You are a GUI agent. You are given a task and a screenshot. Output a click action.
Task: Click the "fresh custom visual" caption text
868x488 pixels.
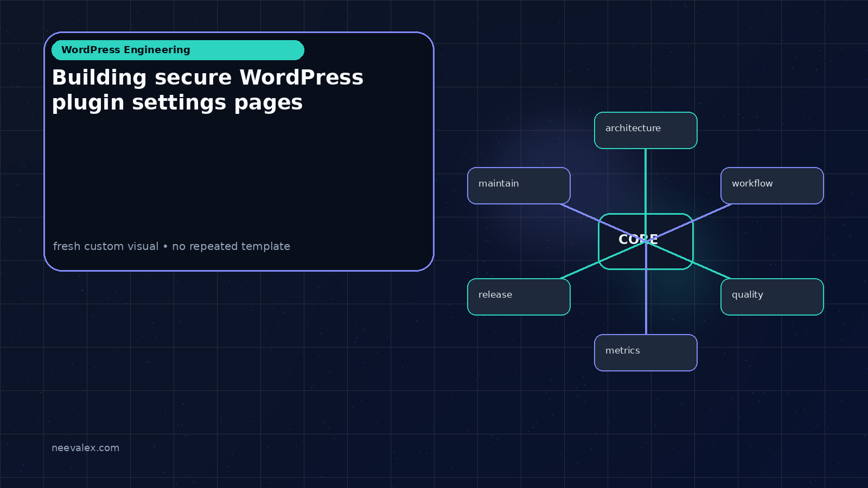pyautogui.click(x=106, y=246)
